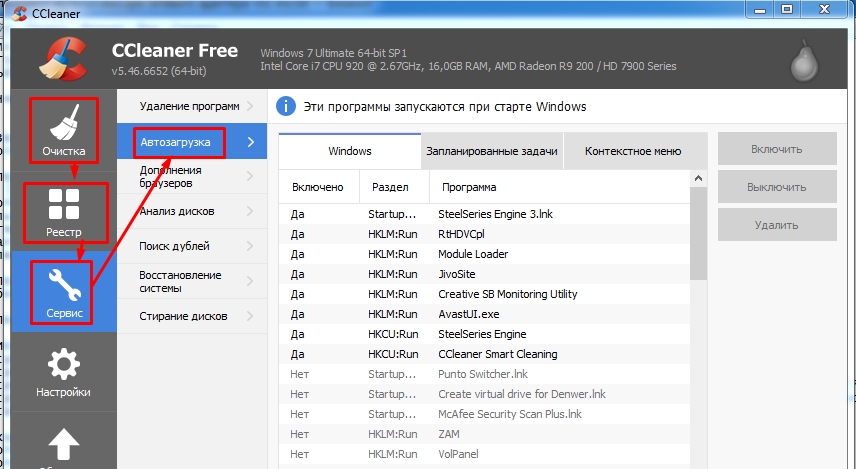Click the CCleaner logo in the header

point(63,58)
